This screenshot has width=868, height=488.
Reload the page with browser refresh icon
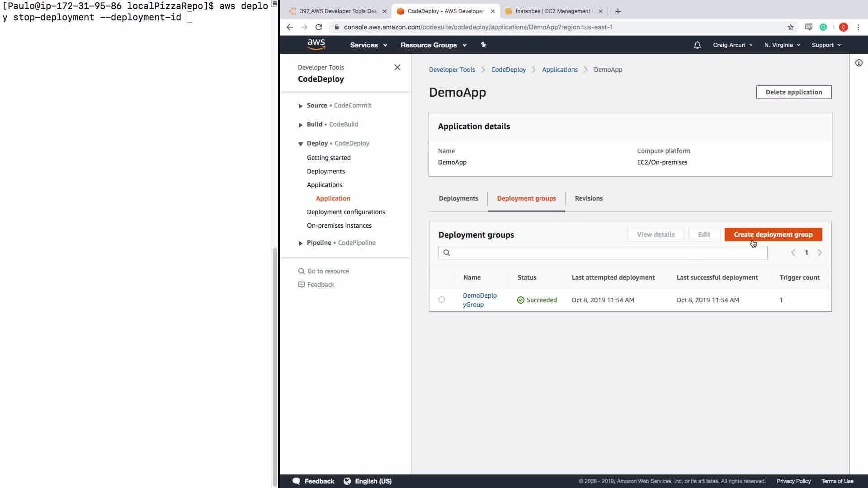coord(319,27)
